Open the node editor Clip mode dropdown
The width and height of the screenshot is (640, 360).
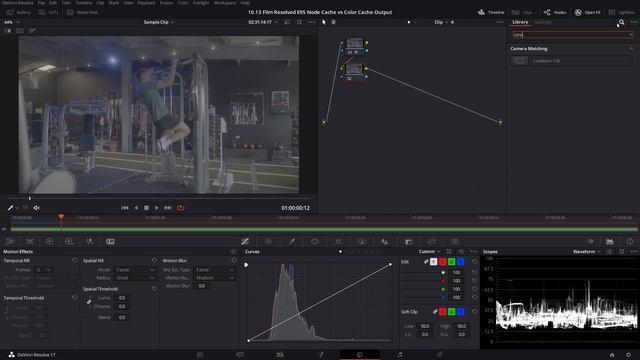pyautogui.click(x=440, y=22)
